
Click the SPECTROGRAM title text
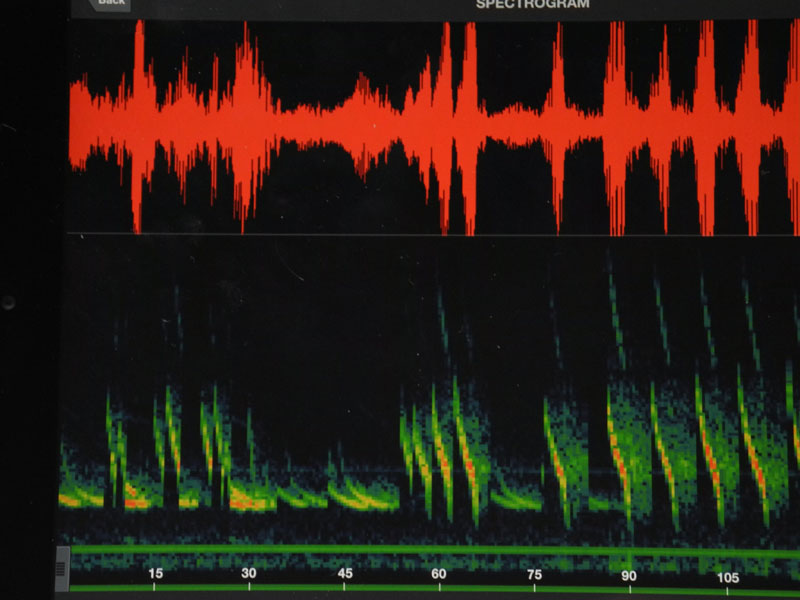(x=532, y=5)
